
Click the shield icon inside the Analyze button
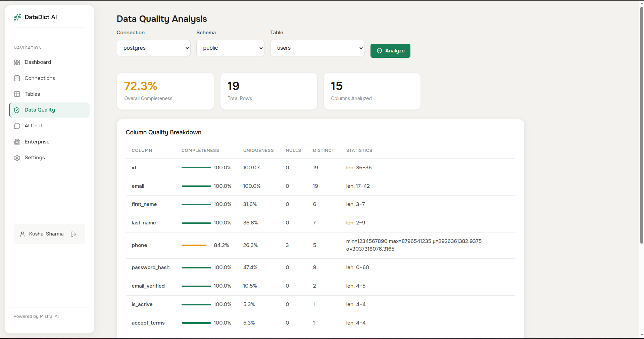click(379, 51)
